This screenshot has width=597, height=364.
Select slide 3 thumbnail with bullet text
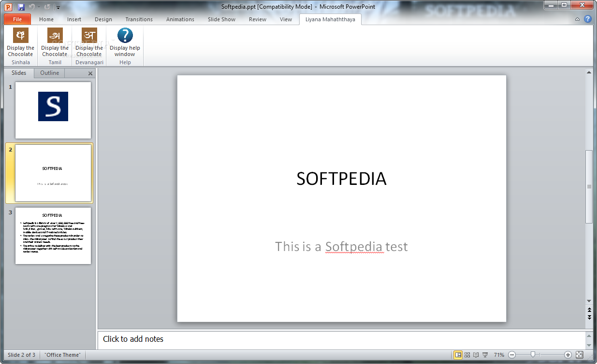[53, 236]
